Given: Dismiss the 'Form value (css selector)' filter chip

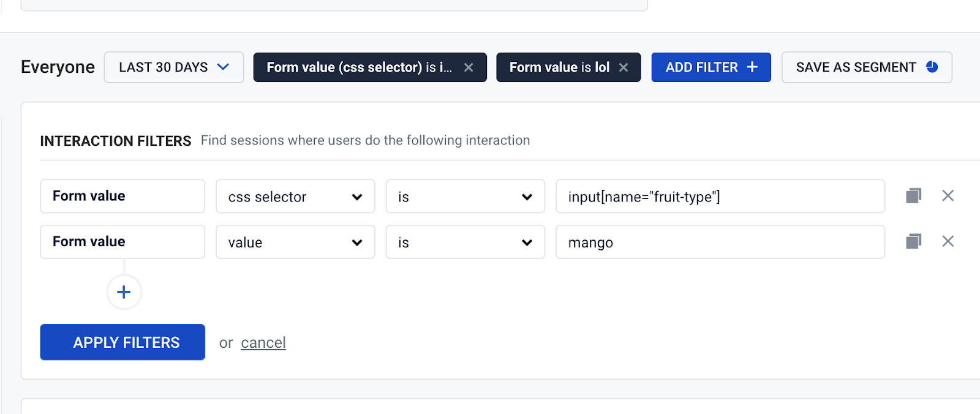Looking at the screenshot, I should [469, 67].
